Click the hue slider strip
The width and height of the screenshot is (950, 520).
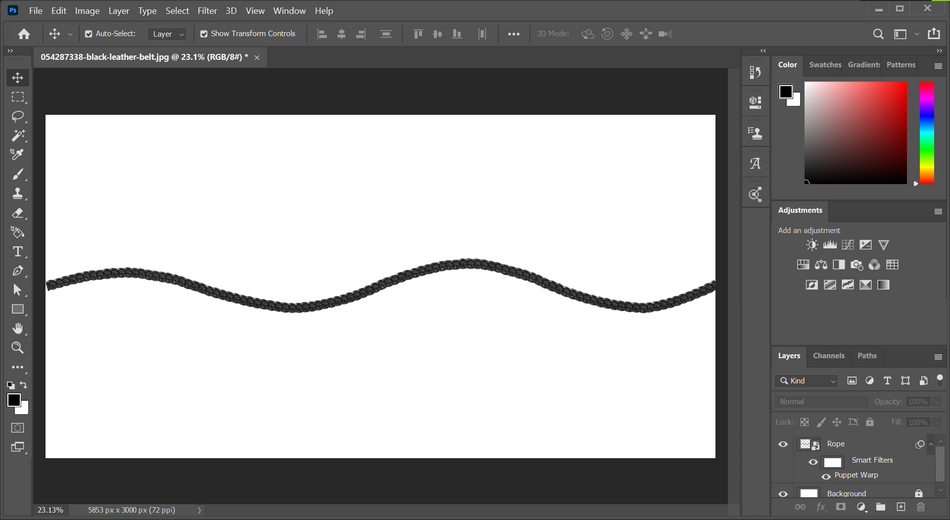[x=927, y=133]
